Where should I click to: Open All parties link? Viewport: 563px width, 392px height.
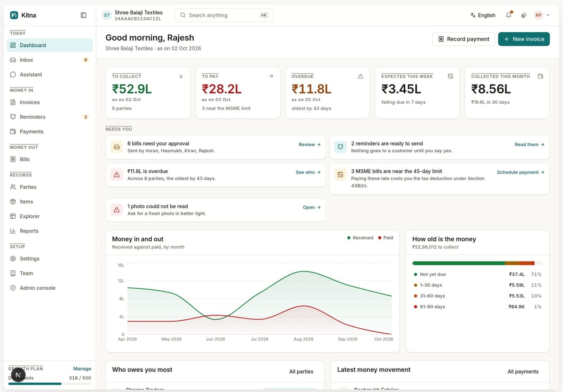(x=301, y=372)
